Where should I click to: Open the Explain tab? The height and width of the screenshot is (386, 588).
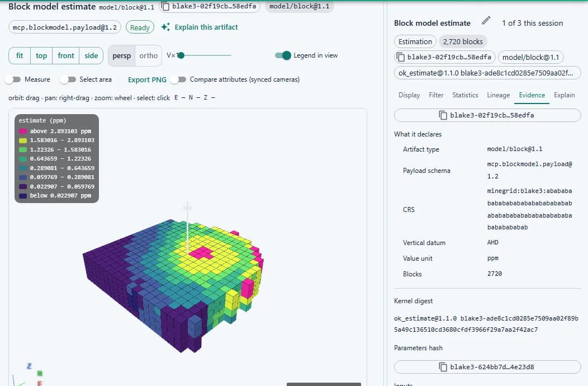565,95
